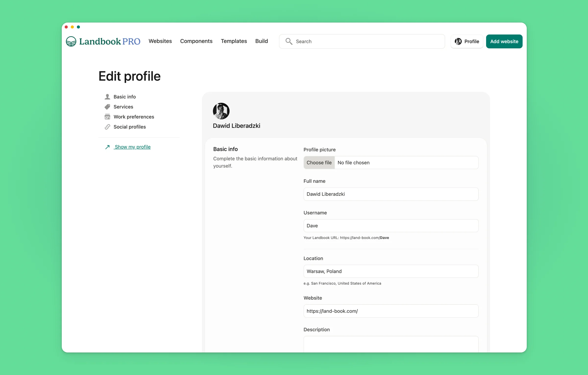
Task: Click the yellow window minimize dot
Action: 72,27
